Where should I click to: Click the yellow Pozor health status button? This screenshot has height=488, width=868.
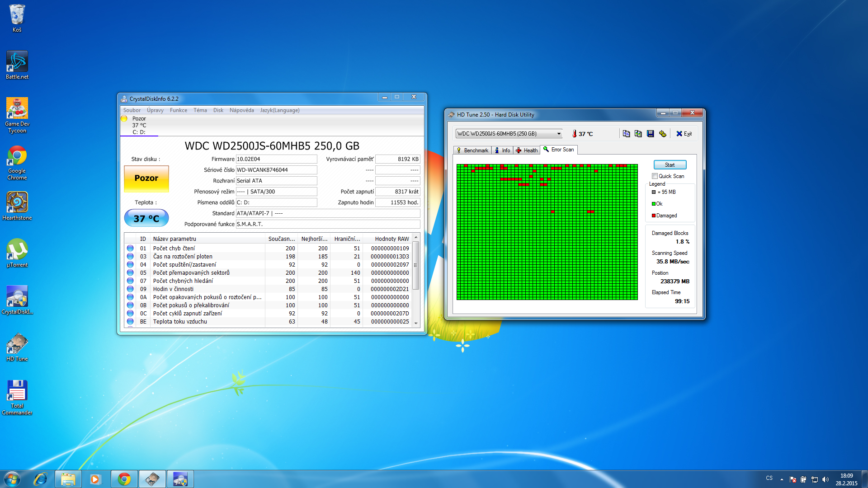click(146, 178)
